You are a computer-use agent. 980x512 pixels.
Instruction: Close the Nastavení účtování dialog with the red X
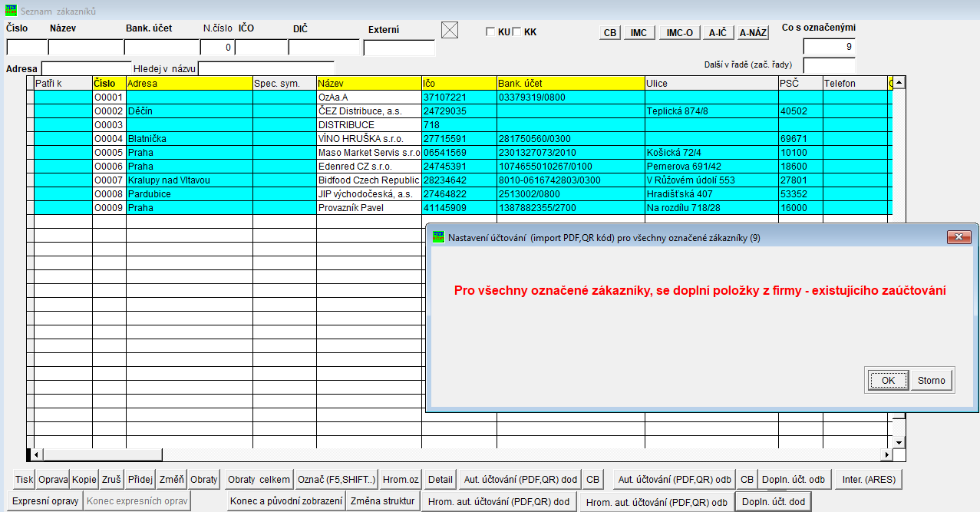click(x=959, y=237)
